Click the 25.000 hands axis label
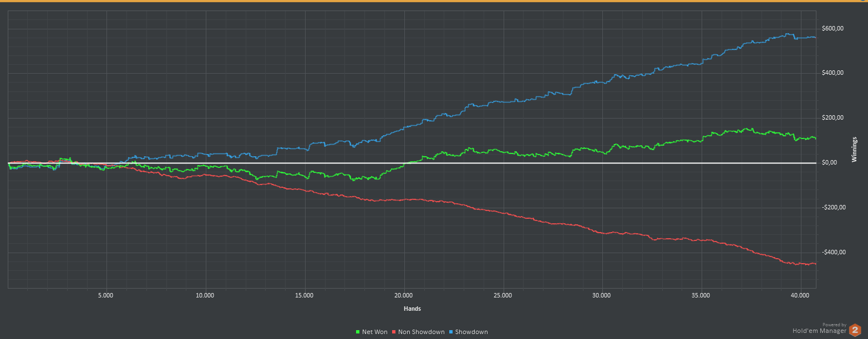This screenshot has width=868, height=339. click(x=503, y=296)
